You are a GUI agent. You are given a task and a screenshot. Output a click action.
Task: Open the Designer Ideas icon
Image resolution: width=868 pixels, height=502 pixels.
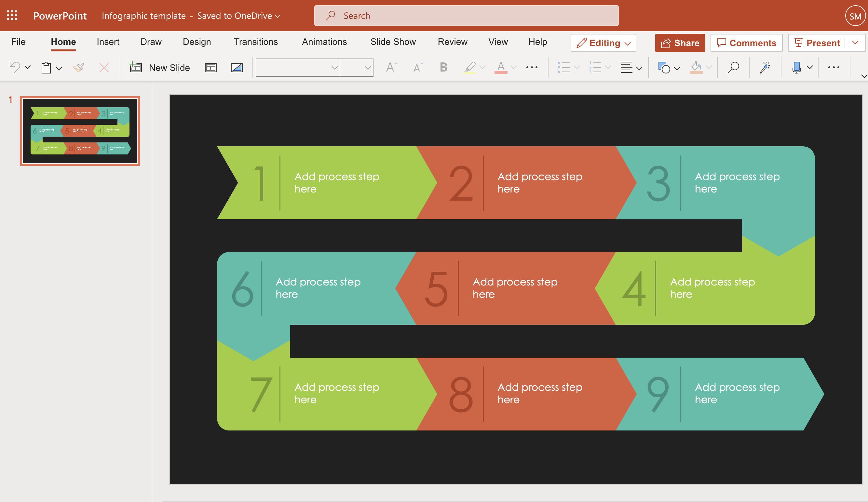coord(765,66)
